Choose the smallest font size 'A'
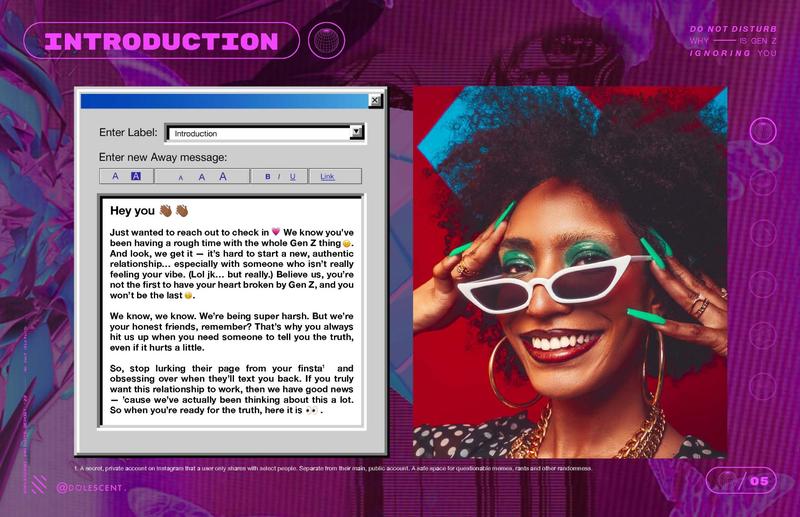Screen dimensions: 800x517 [181, 177]
